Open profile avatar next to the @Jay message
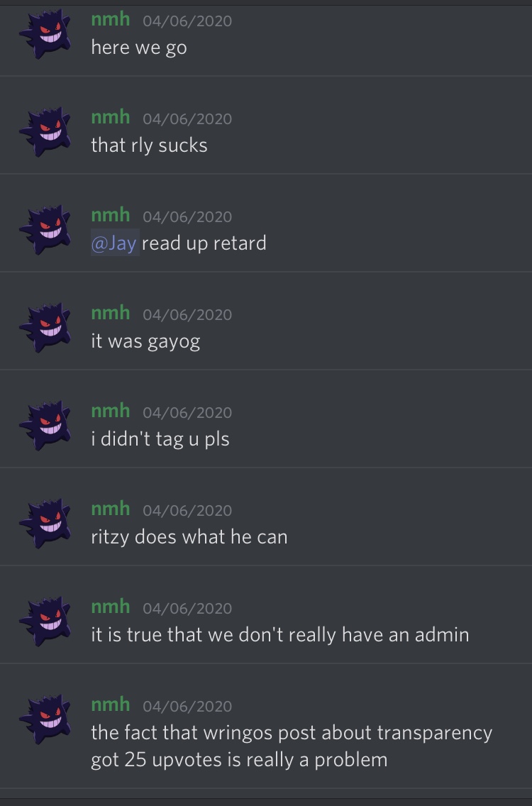 pyautogui.click(x=45, y=230)
